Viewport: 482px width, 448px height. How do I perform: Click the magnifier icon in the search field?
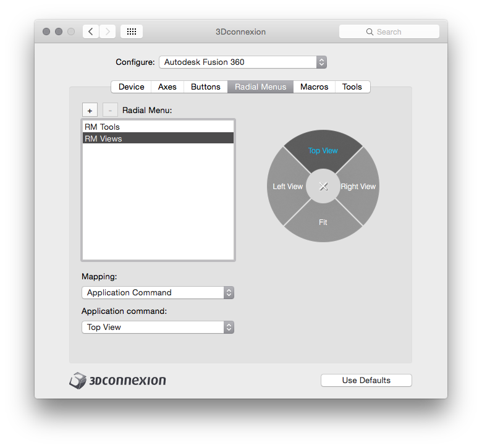(370, 32)
